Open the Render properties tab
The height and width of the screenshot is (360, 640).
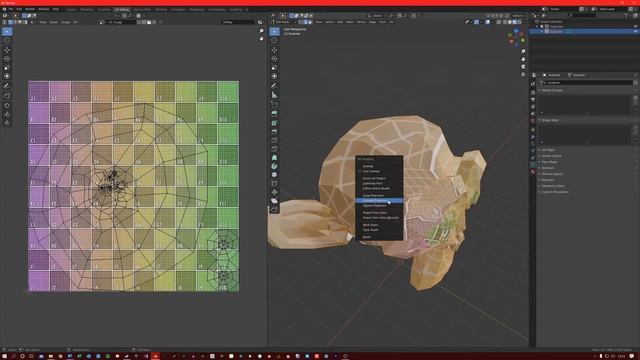click(533, 92)
